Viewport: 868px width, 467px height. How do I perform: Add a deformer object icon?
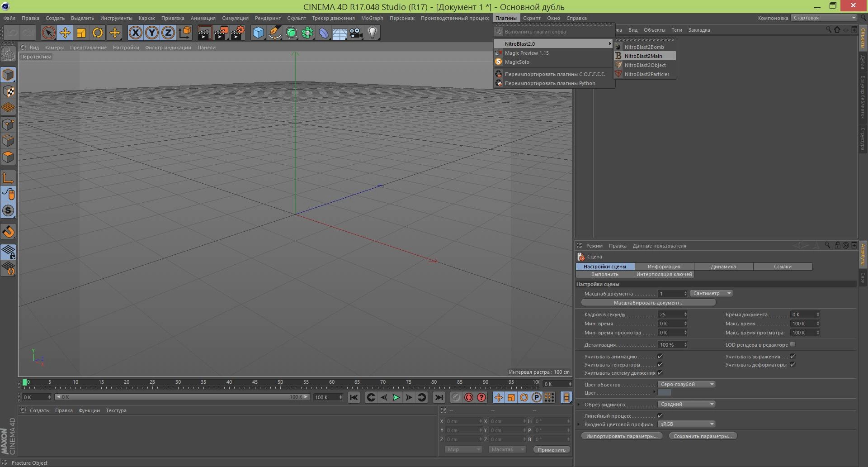(324, 33)
